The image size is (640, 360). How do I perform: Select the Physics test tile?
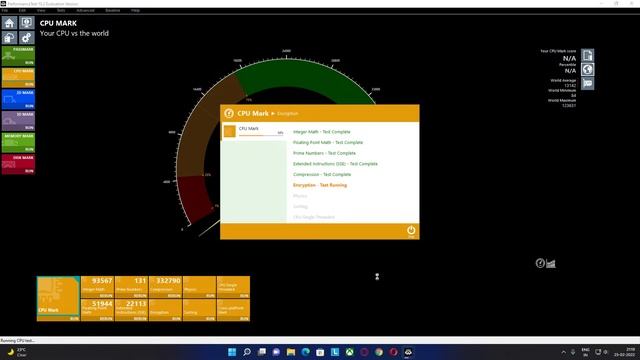199,287
